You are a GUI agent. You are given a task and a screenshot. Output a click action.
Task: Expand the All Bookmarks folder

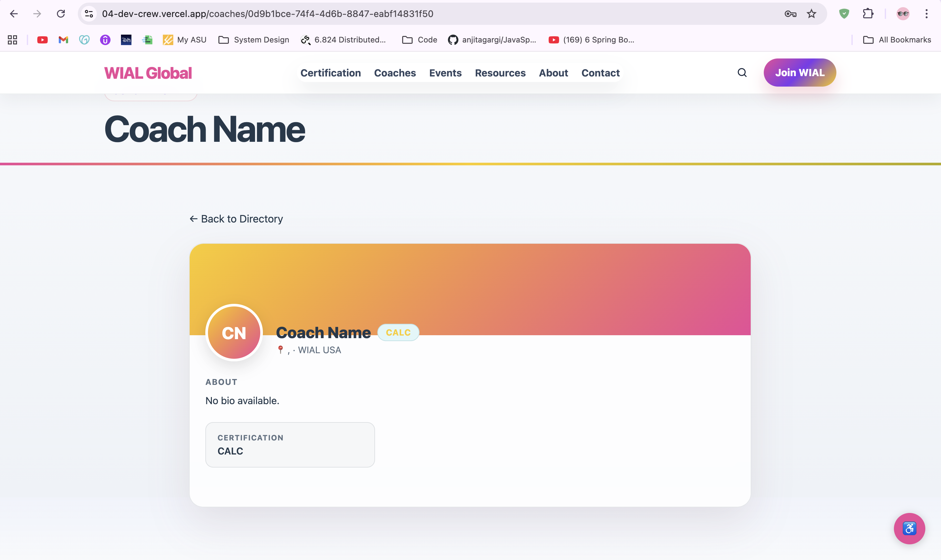click(897, 40)
